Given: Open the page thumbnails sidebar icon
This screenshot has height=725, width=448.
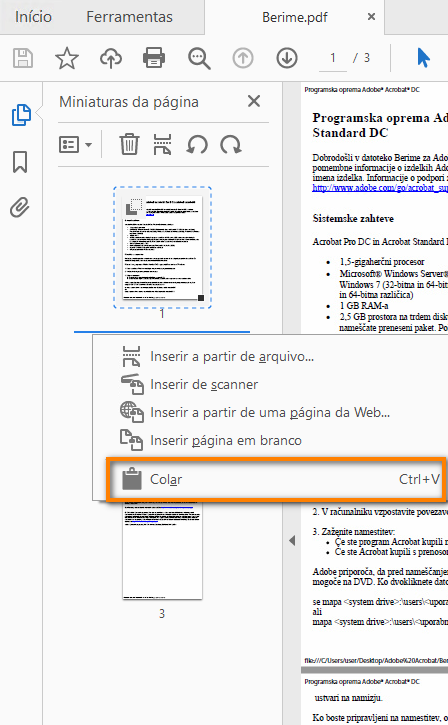Looking at the screenshot, I should [x=21, y=115].
